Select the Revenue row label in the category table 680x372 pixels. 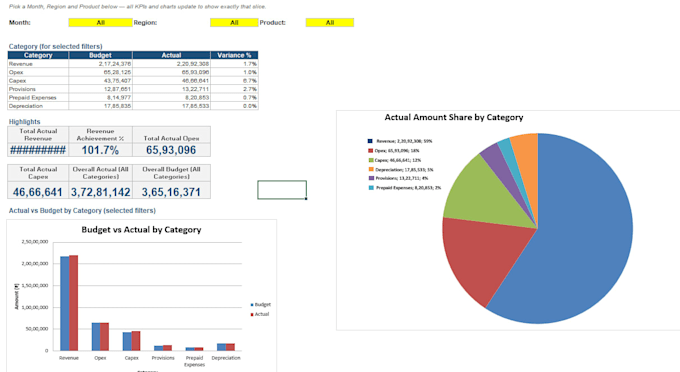pos(38,64)
